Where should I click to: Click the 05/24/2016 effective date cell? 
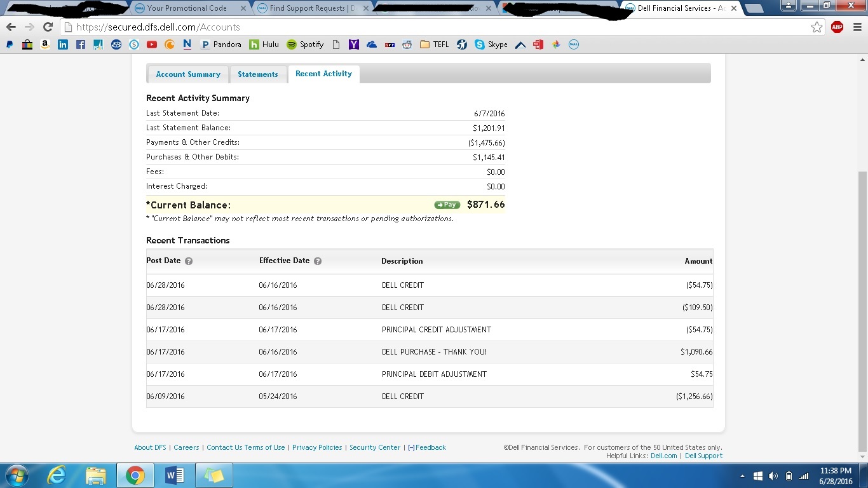point(278,396)
